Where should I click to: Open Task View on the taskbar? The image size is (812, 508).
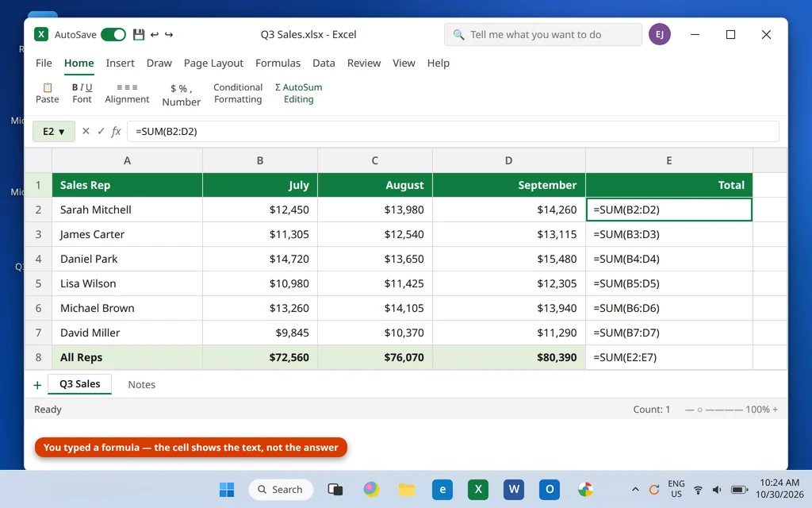(x=335, y=489)
